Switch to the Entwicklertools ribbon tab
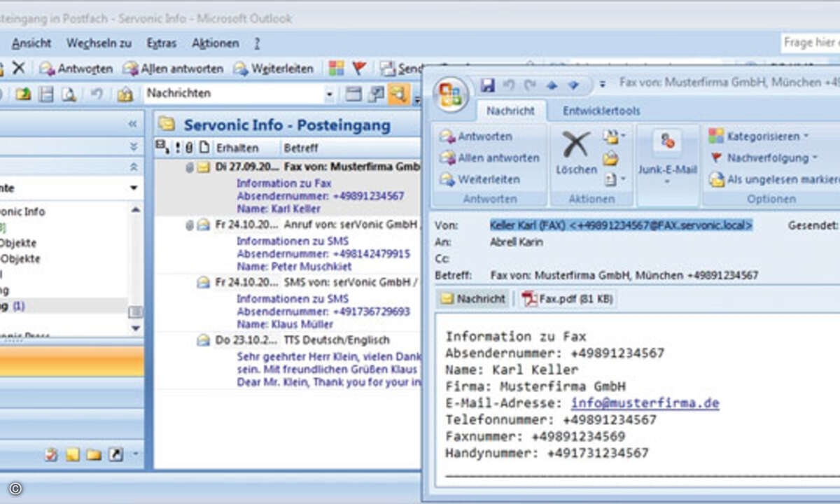Screen dimensions: 840x504 [x=601, y=111]
